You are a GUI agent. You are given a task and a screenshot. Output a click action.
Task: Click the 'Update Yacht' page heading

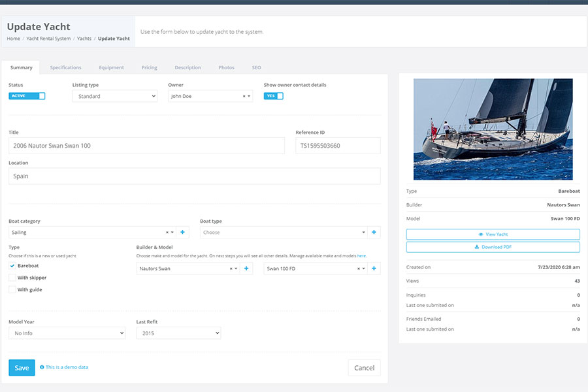[39, 27]
